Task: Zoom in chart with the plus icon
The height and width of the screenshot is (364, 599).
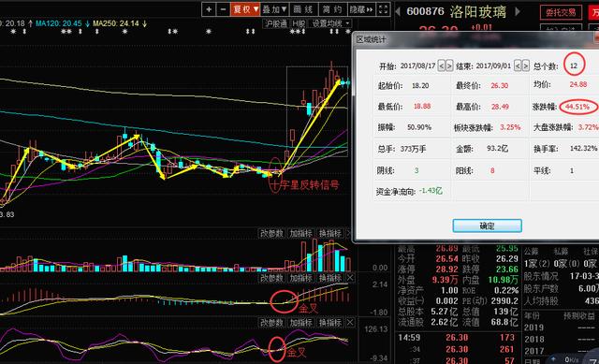Action: point(209,9)
